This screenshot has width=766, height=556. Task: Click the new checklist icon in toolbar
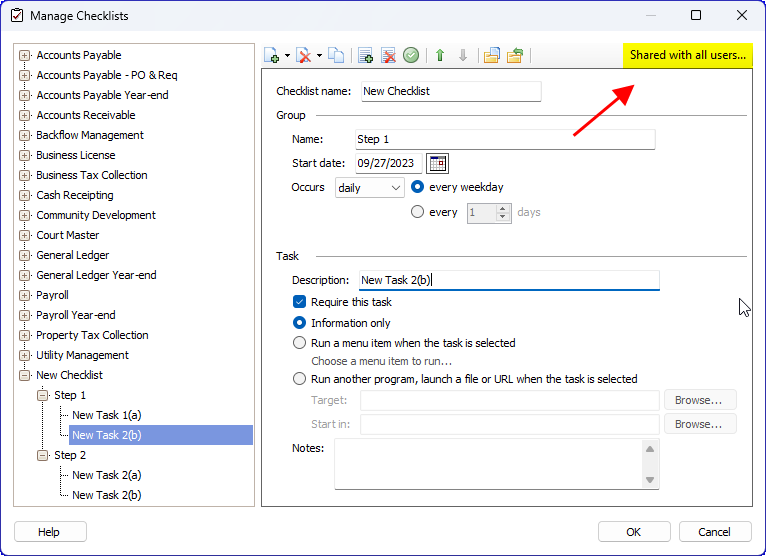coord(272,56)
